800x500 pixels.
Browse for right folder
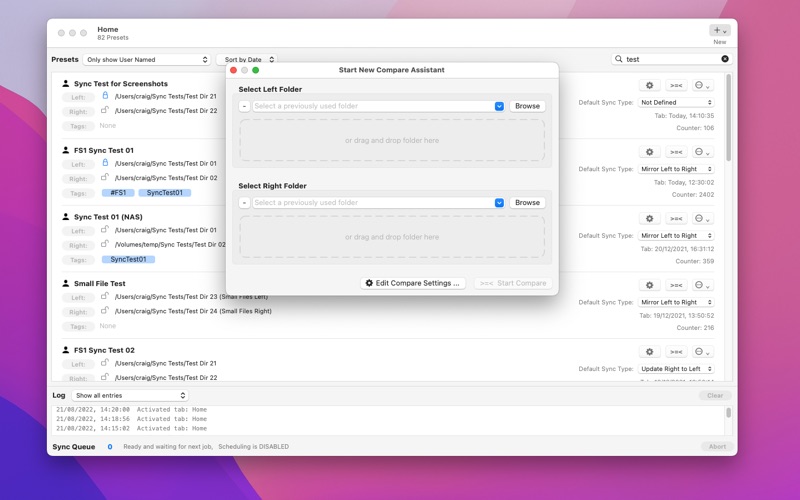527,203
